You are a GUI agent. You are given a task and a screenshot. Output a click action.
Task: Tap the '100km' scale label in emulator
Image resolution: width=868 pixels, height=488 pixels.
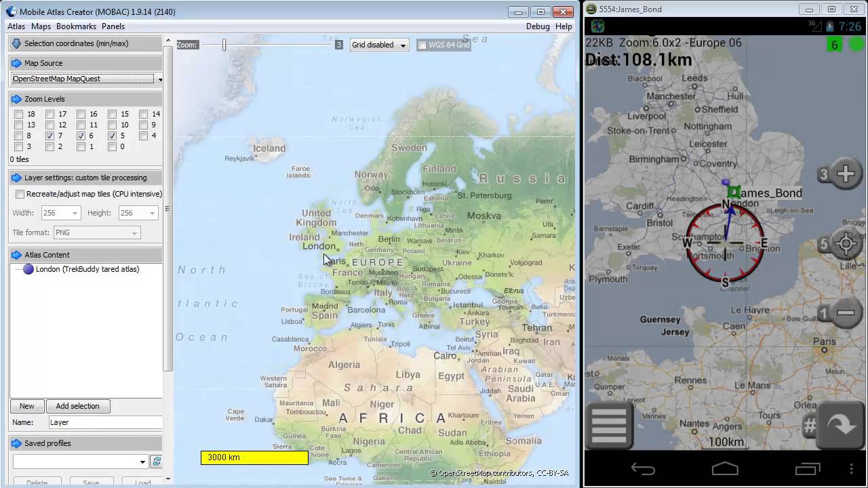(x=726, y=442)
